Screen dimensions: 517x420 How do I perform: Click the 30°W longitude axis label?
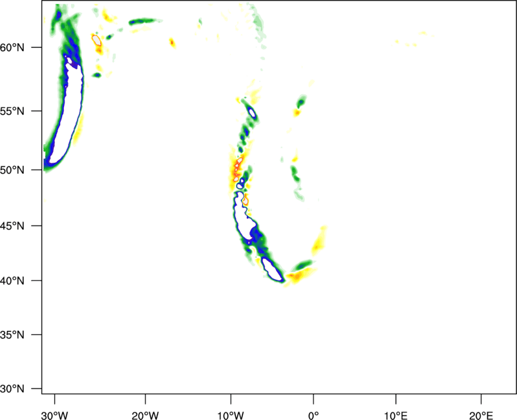coord(55,415)
